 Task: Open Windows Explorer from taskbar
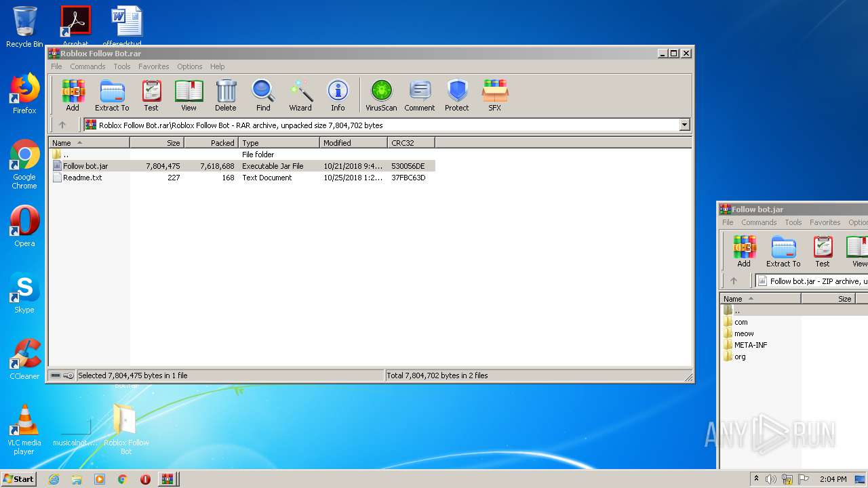pos(77,479)
